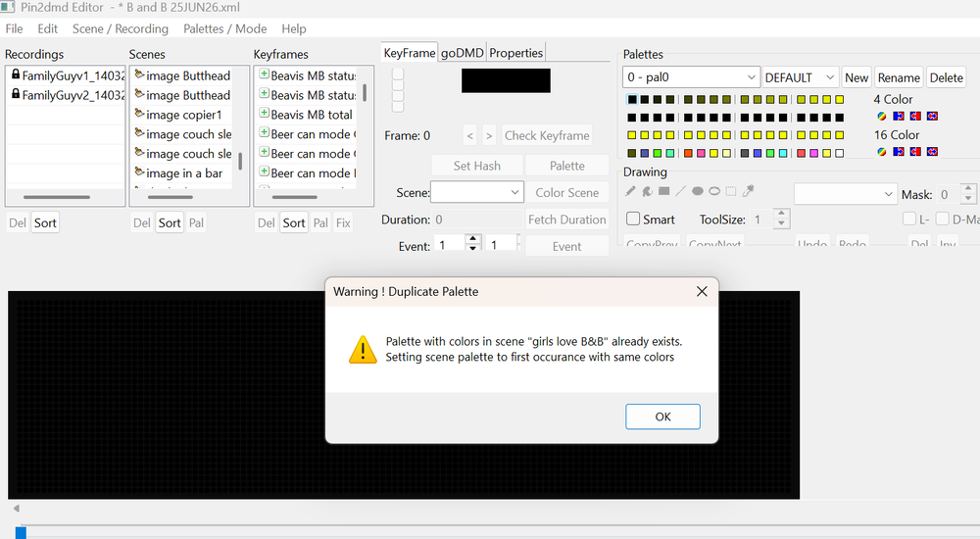The image size is (980, 539).
Task: Select the outlined ellipse drawing tool
Action: click(x=714, y=191)
